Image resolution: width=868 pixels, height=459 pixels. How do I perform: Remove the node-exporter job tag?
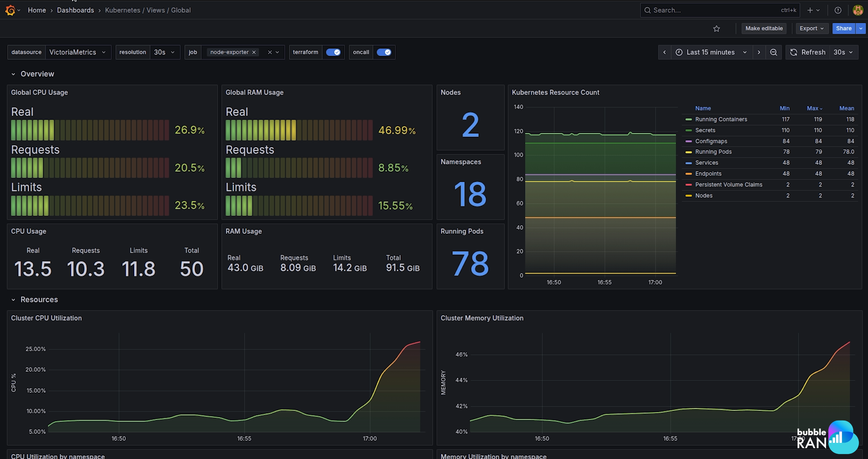point(254,52)
